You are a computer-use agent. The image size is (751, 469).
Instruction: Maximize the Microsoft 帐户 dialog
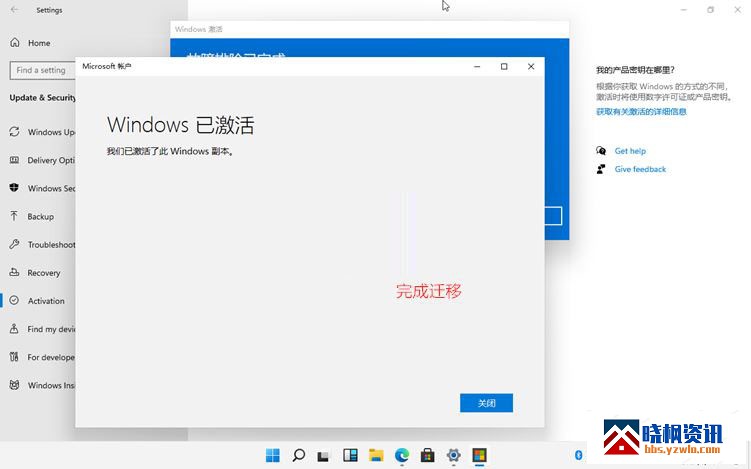click(504, 67)
